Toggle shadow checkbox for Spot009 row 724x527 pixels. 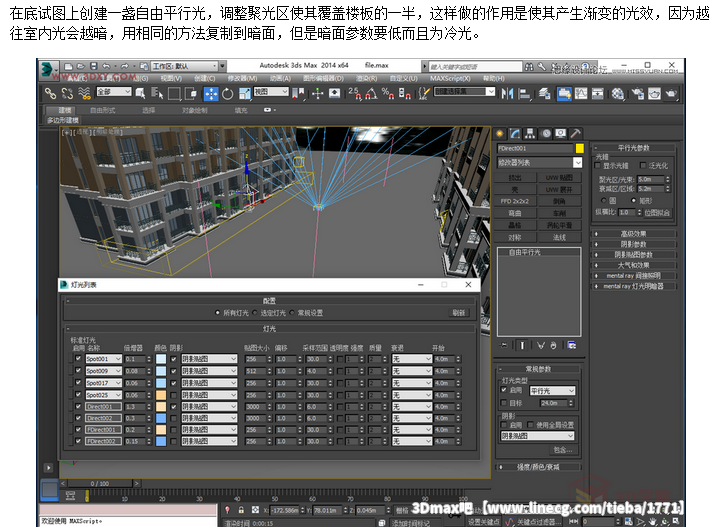coord(174,370)
